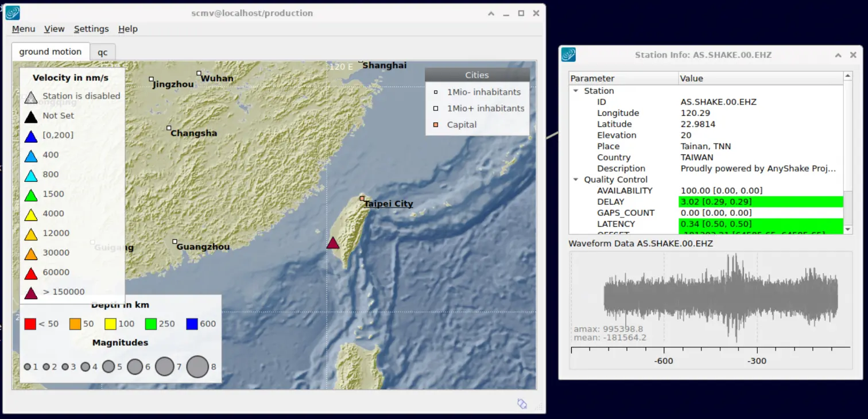Viewport: 868px width, 419px height.
Task: Click the green 250 depth swatch
Action: point(151,324)
